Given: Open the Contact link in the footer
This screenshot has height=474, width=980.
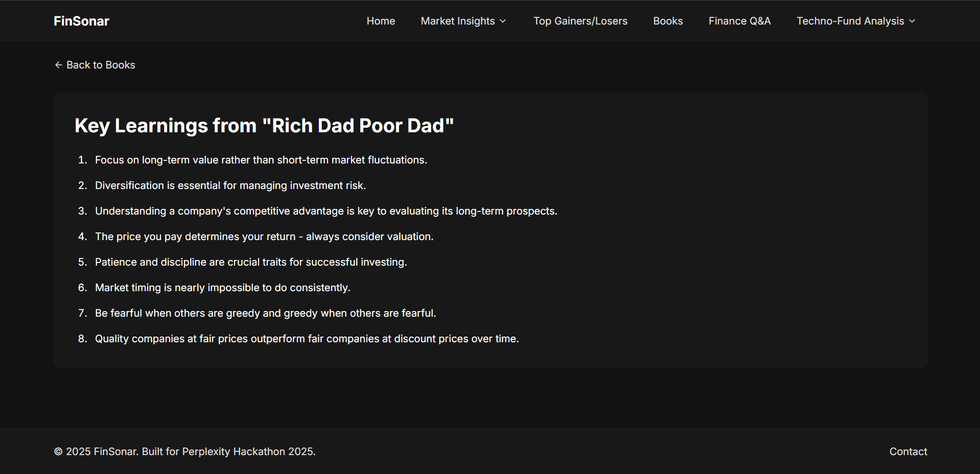Looking at the screenshot, I should [x=908, y=452].
